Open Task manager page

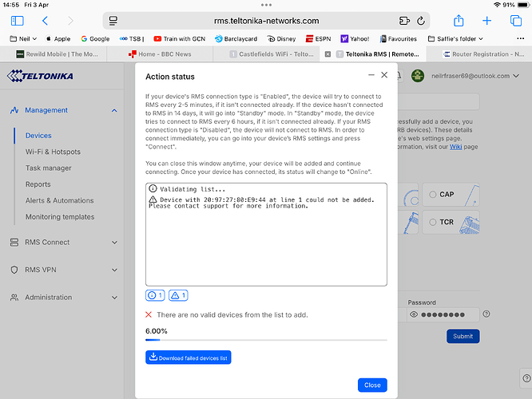(49, 168)
